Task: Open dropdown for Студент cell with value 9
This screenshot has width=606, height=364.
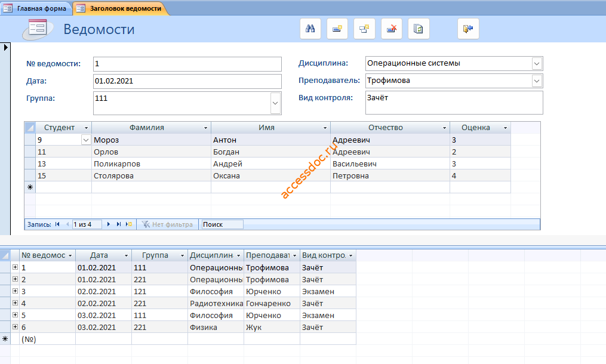Action: click(x=86, y=140)
